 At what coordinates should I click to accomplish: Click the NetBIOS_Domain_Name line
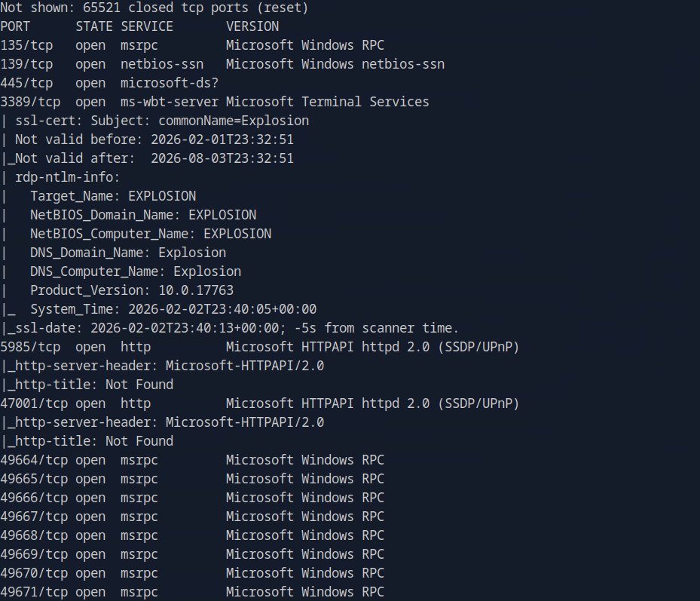[143, 215]
